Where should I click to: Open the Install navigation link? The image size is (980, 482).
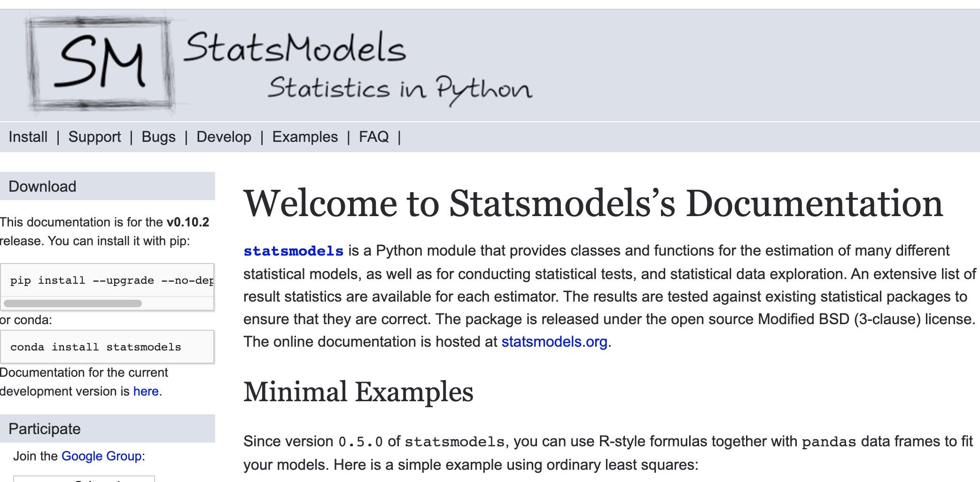[28, 137]
